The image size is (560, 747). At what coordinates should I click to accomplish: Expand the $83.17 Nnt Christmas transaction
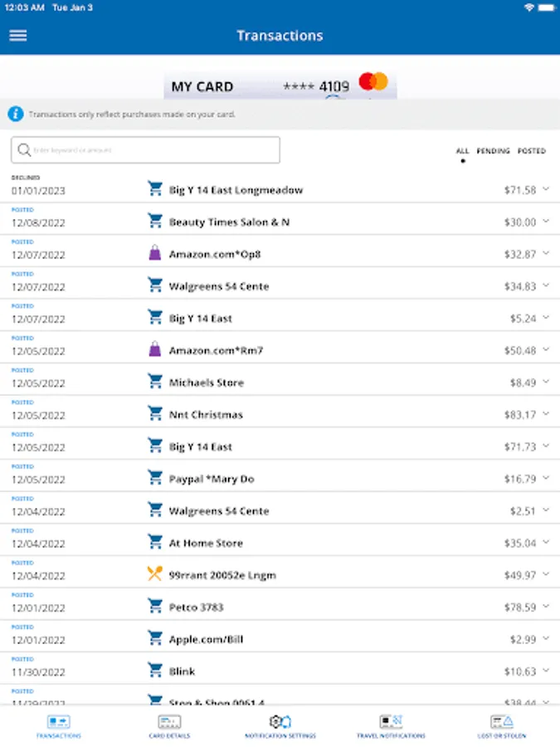point(546,413)
